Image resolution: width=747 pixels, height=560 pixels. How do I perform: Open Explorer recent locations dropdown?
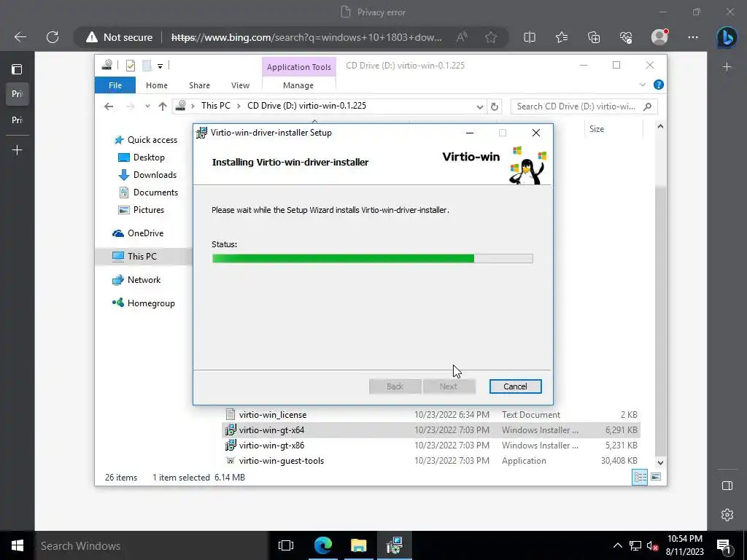click(147, 106)
